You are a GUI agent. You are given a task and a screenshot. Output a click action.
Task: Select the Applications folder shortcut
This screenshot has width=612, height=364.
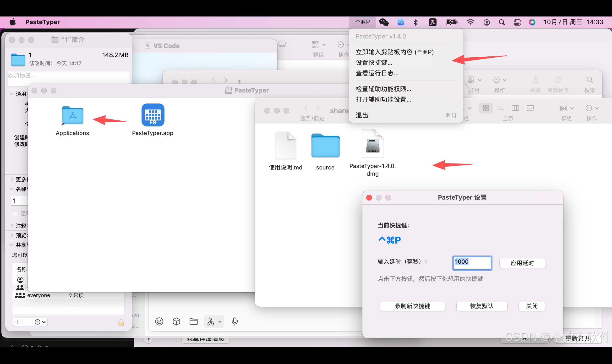pos(72,121)
